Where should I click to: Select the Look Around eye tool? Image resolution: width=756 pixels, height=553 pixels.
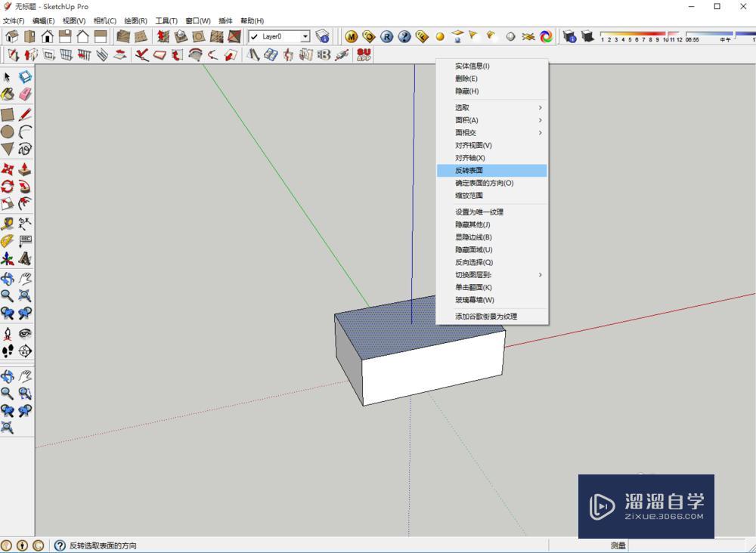click(25, 333)
